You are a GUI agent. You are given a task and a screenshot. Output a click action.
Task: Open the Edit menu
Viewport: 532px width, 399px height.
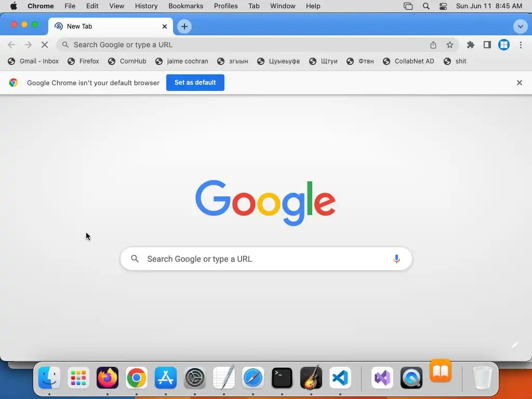92,6
